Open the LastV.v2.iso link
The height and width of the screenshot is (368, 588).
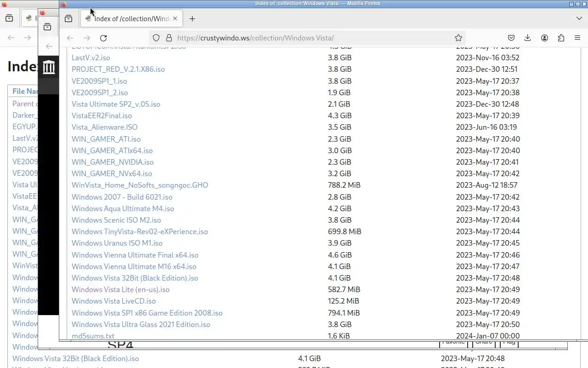point(91,57)
